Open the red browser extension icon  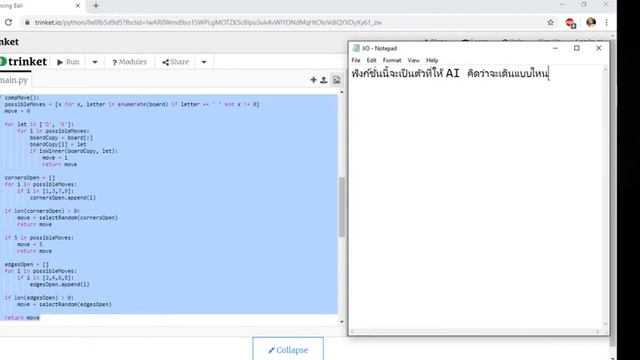571,23
